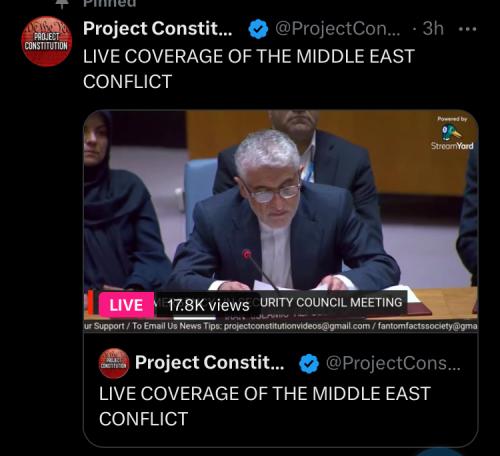Open the quoted LIVE COVERAGE tweet text
This screenshot has height=456, width=500.
click(265, 406)
